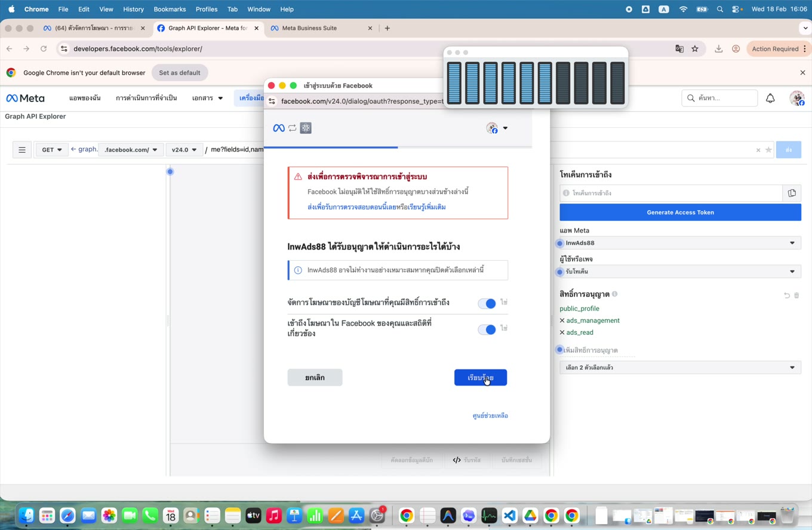
Task: Open the App Store from the Dock
Action: pyautogui.click(x=356, y=515)
